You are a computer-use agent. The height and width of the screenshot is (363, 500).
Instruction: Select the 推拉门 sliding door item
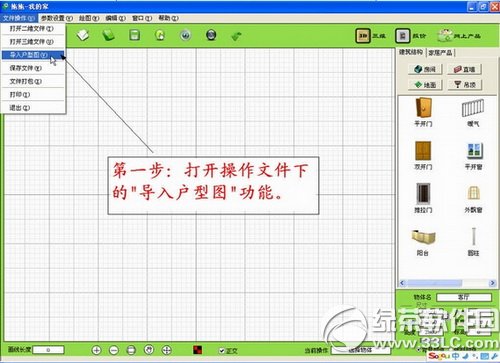[423, 198]
